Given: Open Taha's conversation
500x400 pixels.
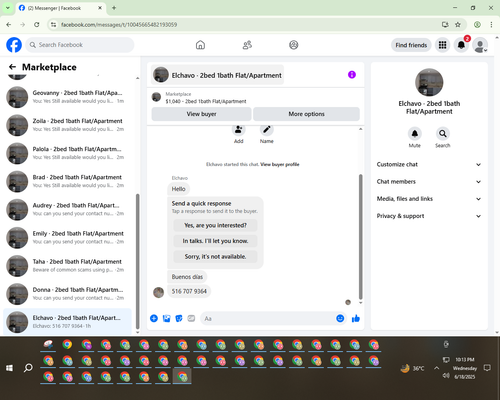Looking at the screenshot, I should (x=68, y=266).
